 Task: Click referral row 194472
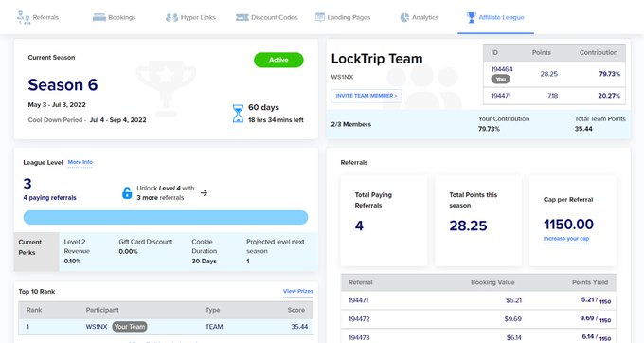[478, 318]
